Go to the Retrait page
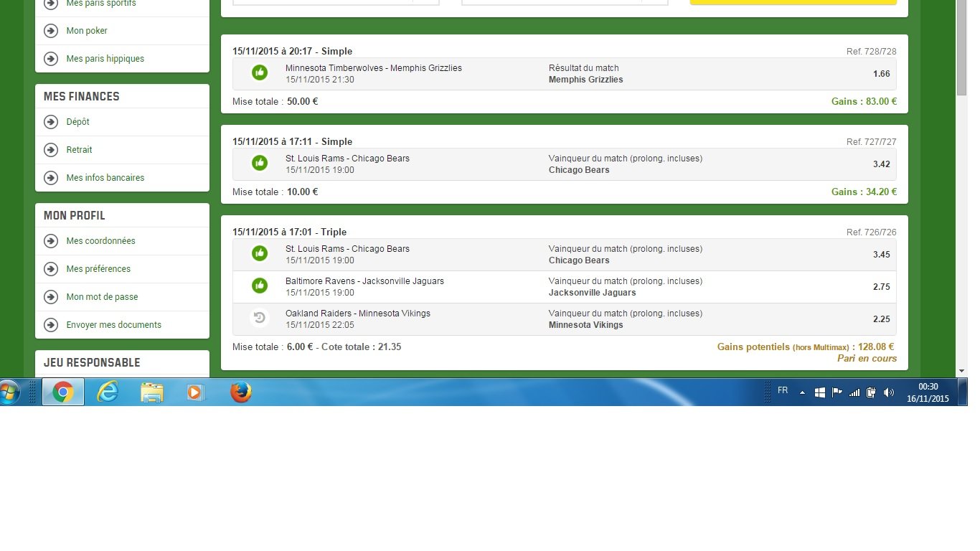980x551 pixels. pyautogui.click(x=79, y=150)
